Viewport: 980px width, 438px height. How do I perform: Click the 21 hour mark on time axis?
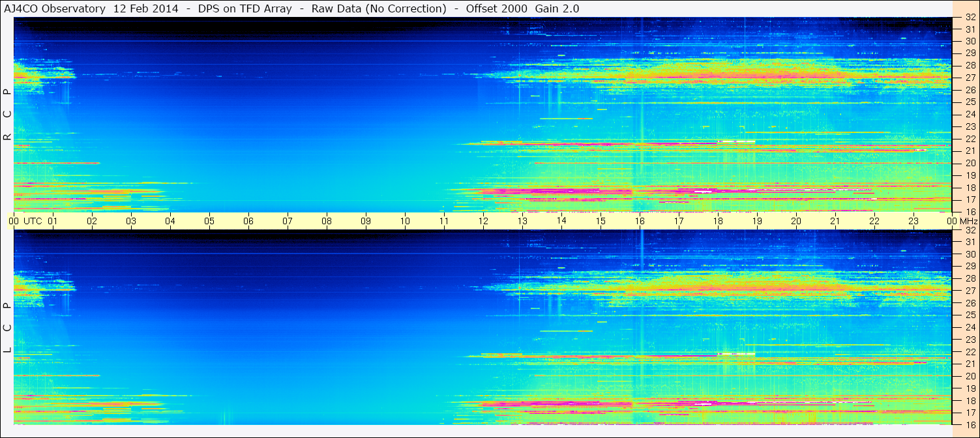835,221
